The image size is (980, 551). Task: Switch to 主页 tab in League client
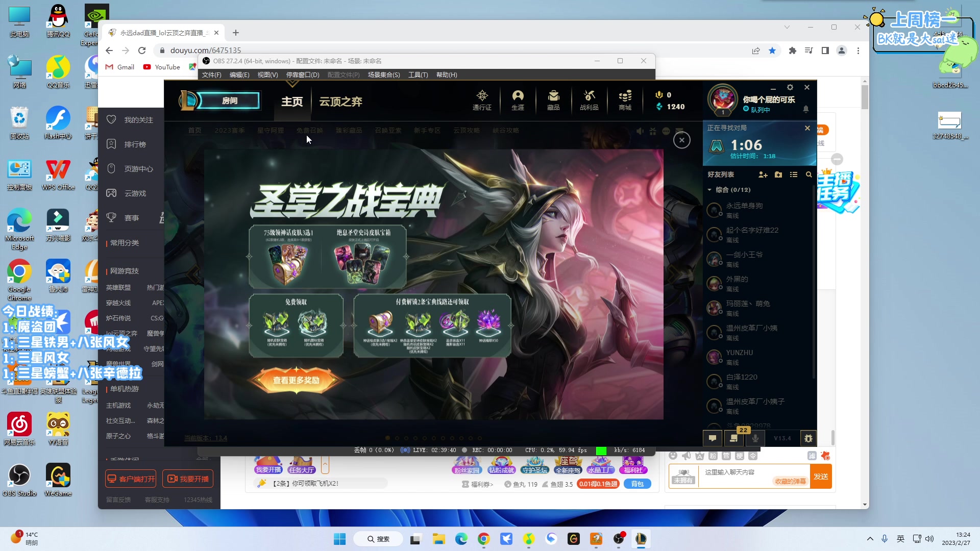pyautogui.click(x=292, y=102)
